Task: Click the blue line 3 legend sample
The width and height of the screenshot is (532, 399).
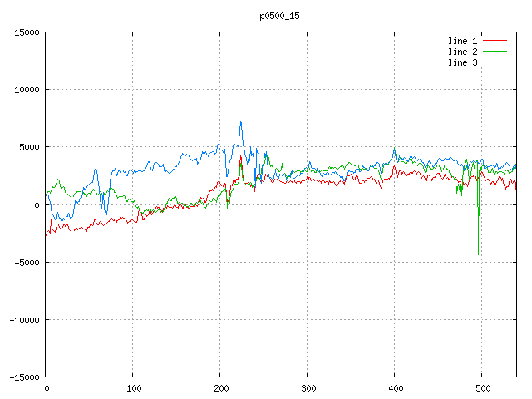Action: [x=495, y=62]
